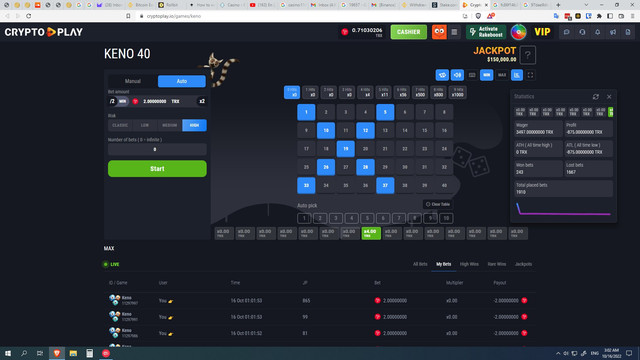Halve bet amount with /2 button
Image resolution: width=640 pixels, height=360 pixels.
[112, 101]
